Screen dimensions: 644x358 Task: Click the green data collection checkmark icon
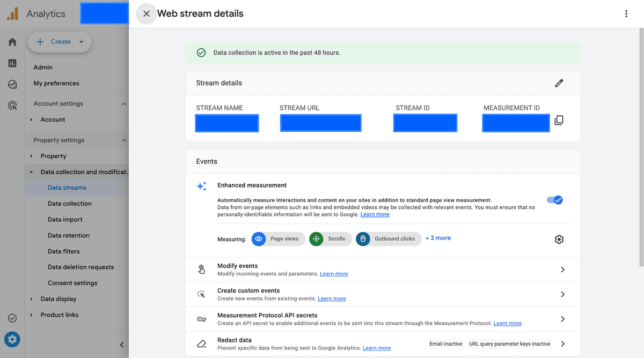201,53
